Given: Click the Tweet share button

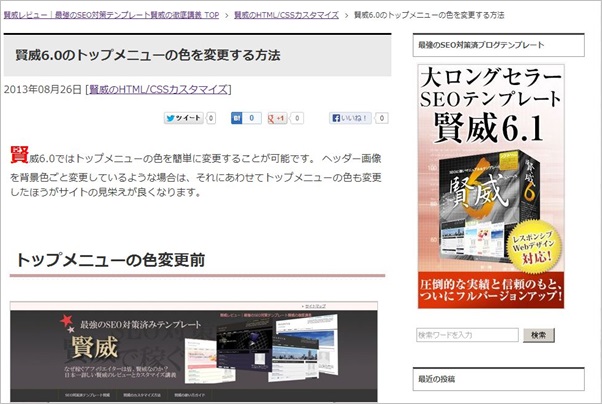Looking at the screenshot, I should pos(184,118).
